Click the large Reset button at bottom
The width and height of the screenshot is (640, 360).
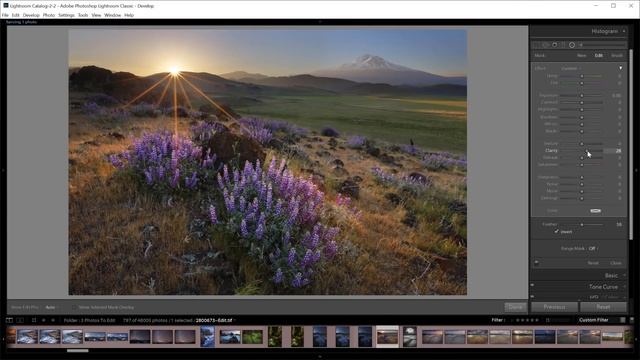click(603, 307)
